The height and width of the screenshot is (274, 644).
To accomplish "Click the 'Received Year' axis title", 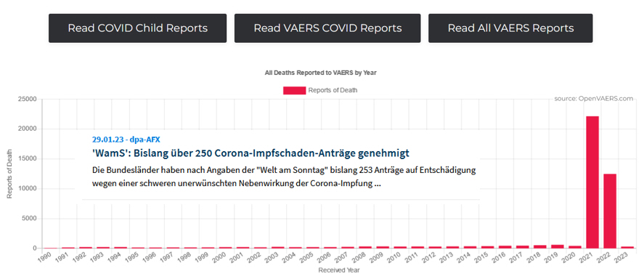I will click(x=339, y=270).
